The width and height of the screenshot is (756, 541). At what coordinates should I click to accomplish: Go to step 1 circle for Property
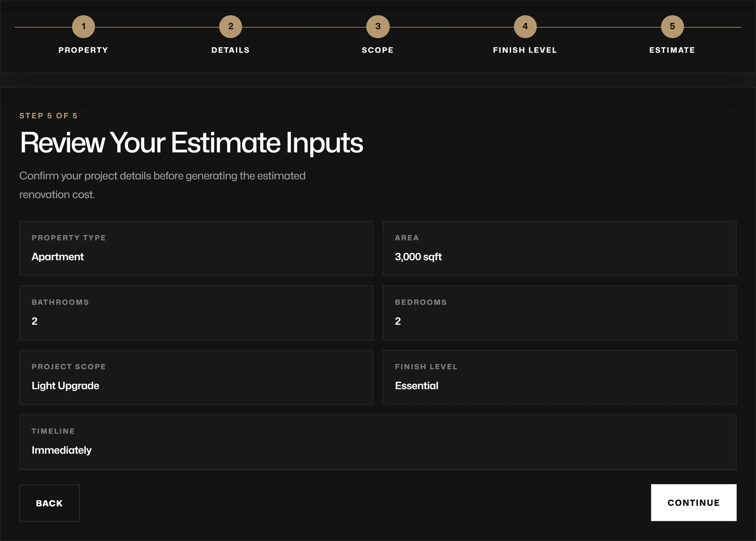tap(83, 26)
